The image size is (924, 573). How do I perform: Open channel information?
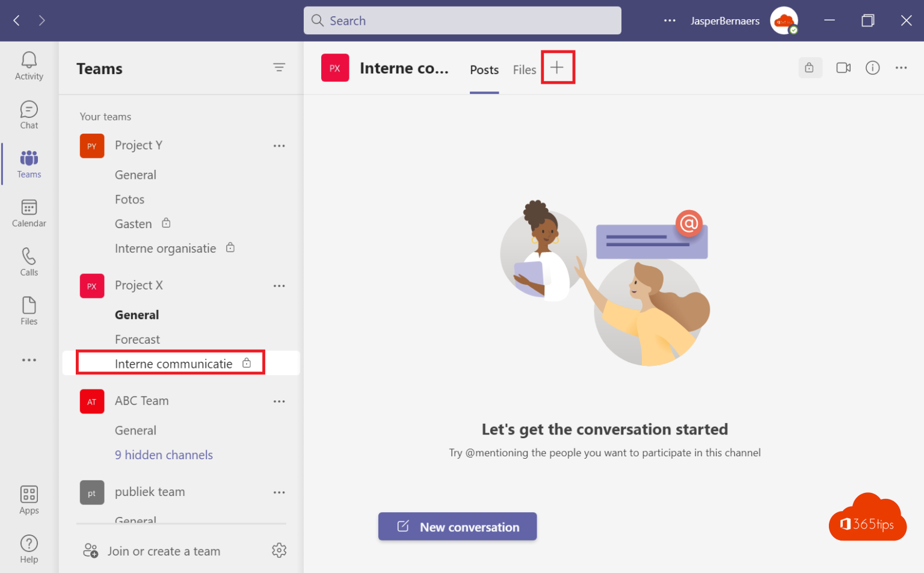(x=872, y=67)
